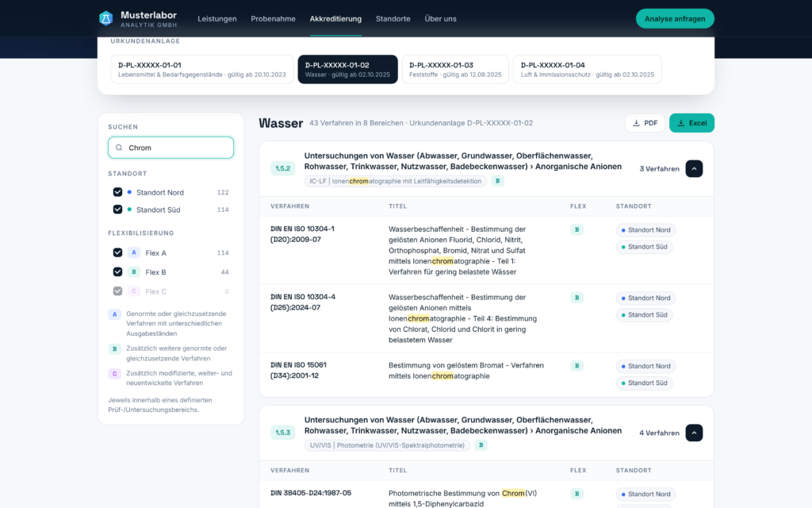Click Standort Süd chip in DIN EN ISO 10304-1 row
812x508 pixels.
[644, 247]
